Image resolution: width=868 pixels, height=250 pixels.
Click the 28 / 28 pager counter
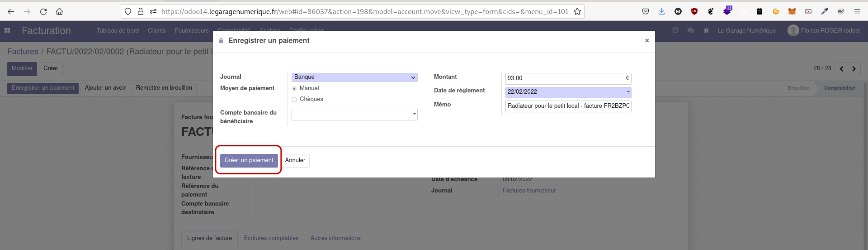point(822,68)
